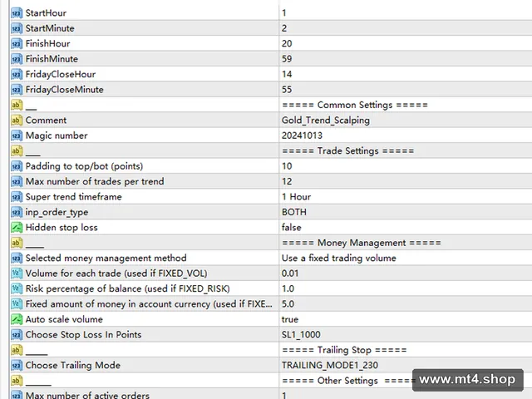Image resolution: width=532 pixels, height=399 pixels.
Task: Click the double icon beside Volume for each trade
Action: [17, 273]
